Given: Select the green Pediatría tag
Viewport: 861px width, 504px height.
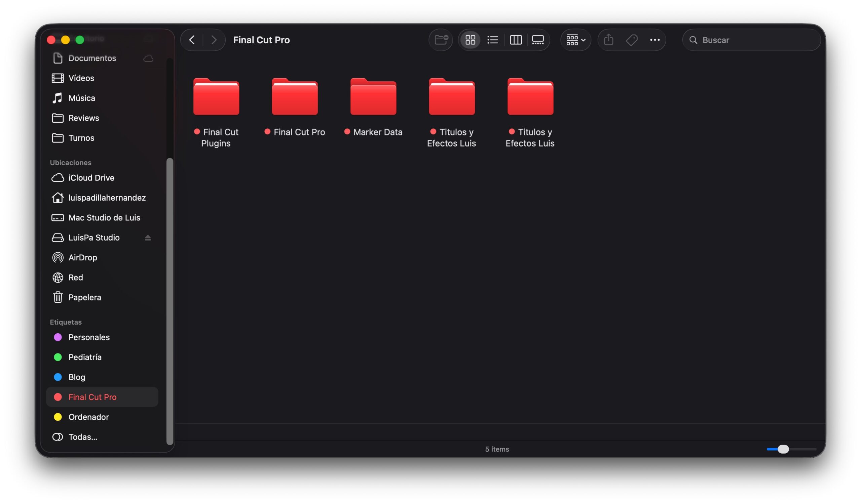Looking at the screenshot, I should pos(102,357).
